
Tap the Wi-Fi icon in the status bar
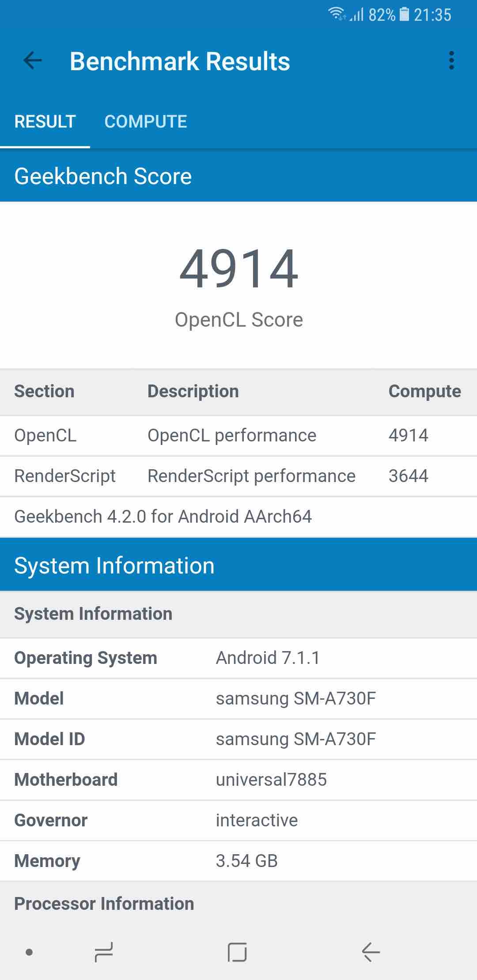(337, 14)
